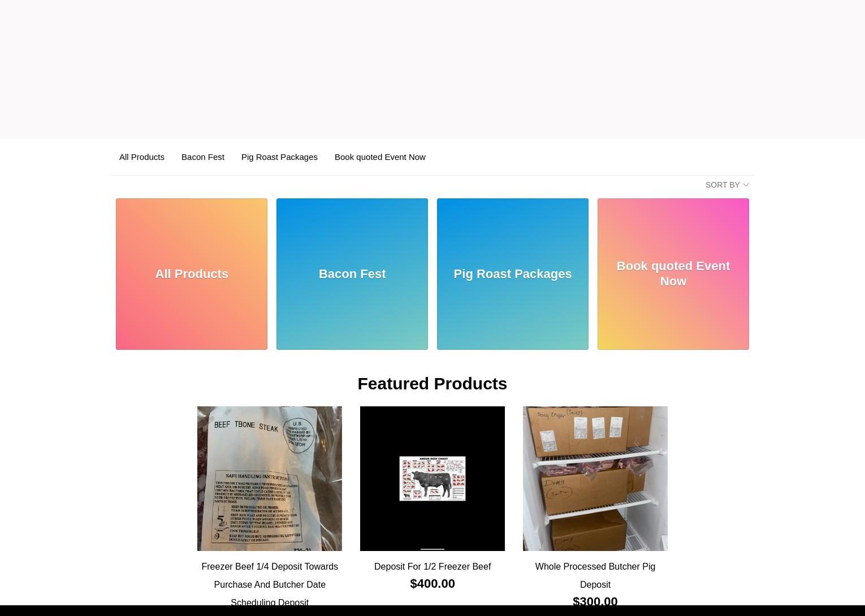Open Whole Processed Butcher Pig Deposit link

(595, 575)
